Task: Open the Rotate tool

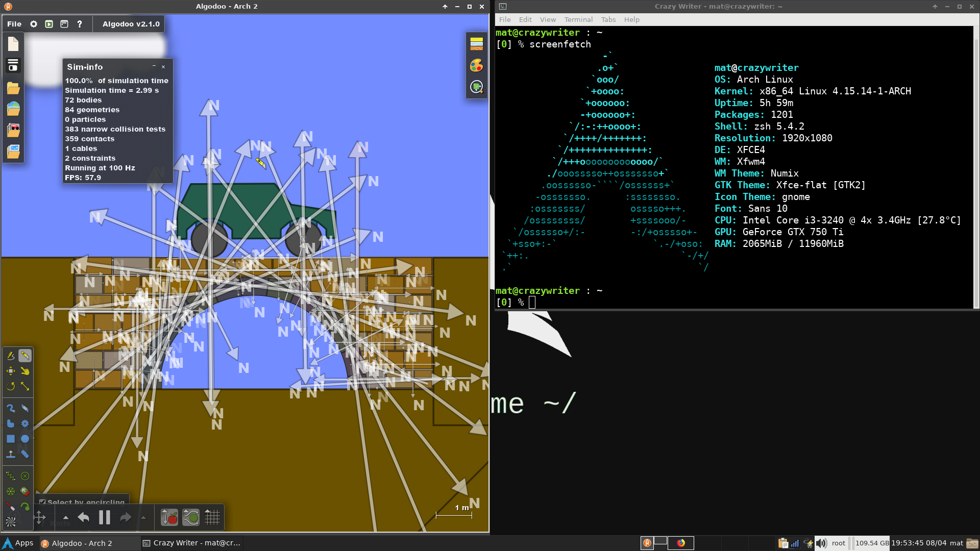Action: [10, 386]
